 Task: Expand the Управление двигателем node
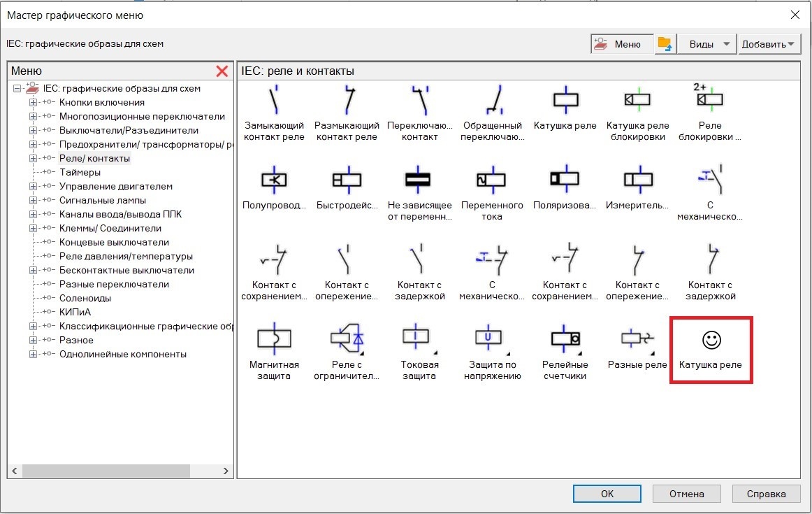(33, 187)
